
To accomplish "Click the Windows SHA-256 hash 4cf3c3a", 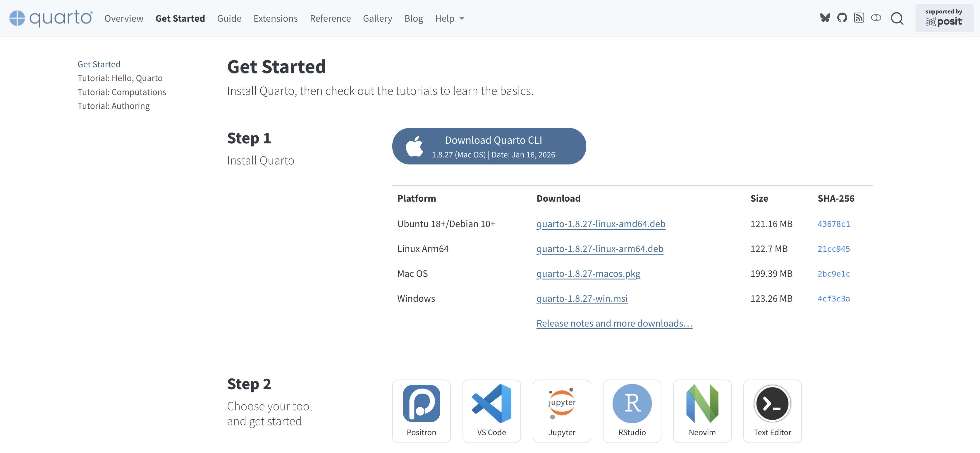I will [x=833, y=298].
